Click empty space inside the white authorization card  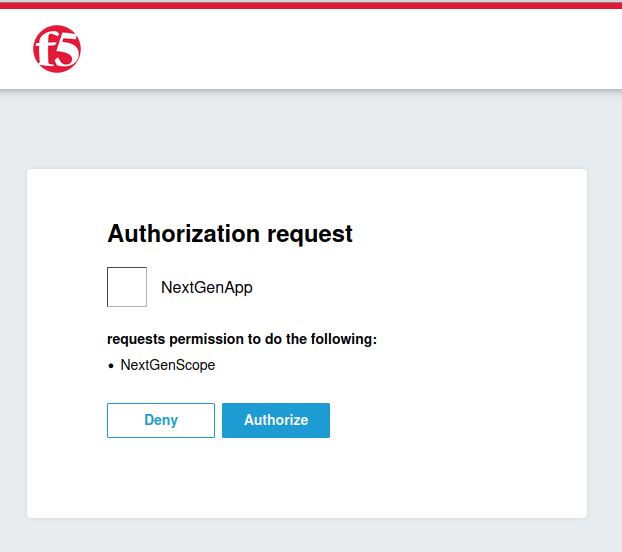coord(460,300)
